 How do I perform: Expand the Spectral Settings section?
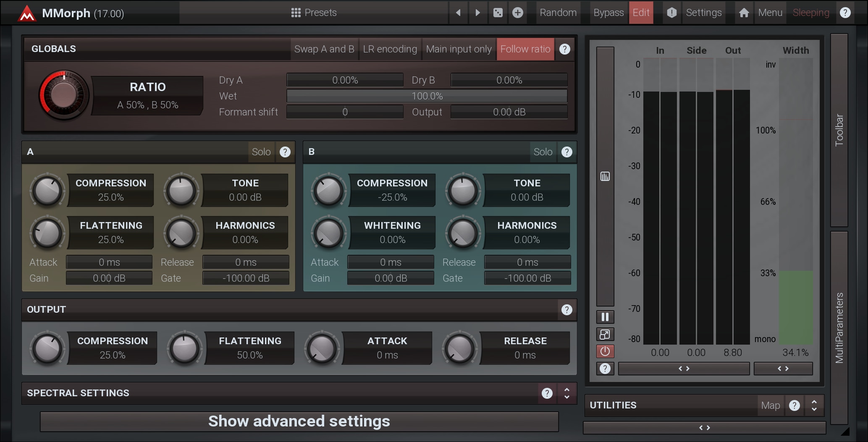[x=566, y=393]
